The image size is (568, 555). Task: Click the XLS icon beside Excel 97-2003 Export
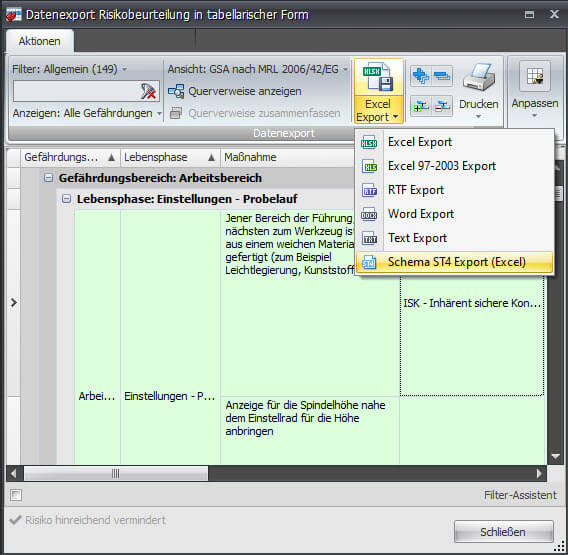pyautogui.click(x=369, y=167)
